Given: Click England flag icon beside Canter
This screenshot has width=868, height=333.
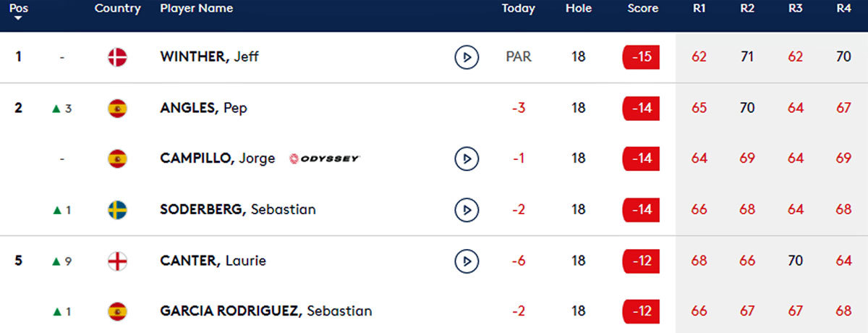Looking at the screenshot, I should pos(117,261).
